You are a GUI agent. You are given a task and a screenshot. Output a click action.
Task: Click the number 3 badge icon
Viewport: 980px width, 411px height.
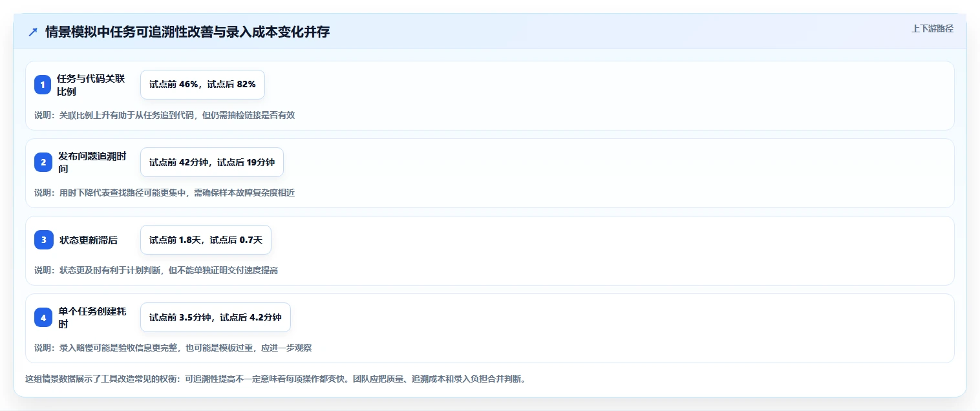click(x=43, y=240)
